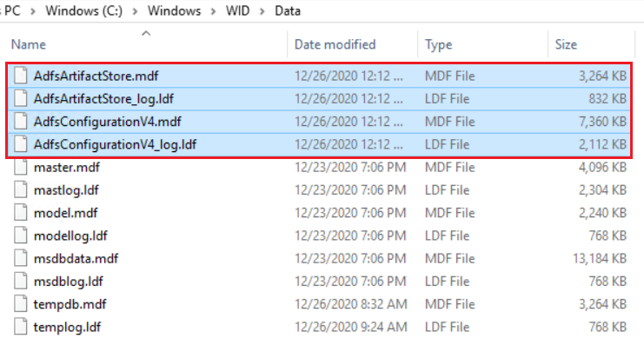Select the modellog.ldf file name
The height and width of the screenshot is (345, 644).
pyautogui.click(x=70, y=236)
